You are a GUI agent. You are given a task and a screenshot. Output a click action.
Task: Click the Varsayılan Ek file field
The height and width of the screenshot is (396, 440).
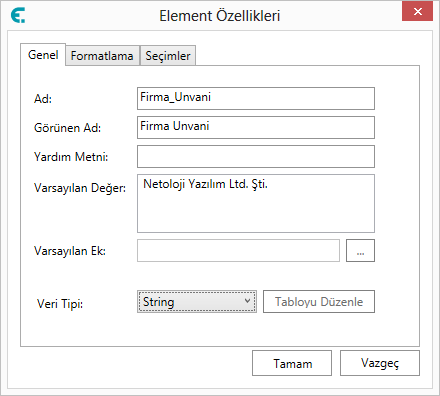point(238,250)
